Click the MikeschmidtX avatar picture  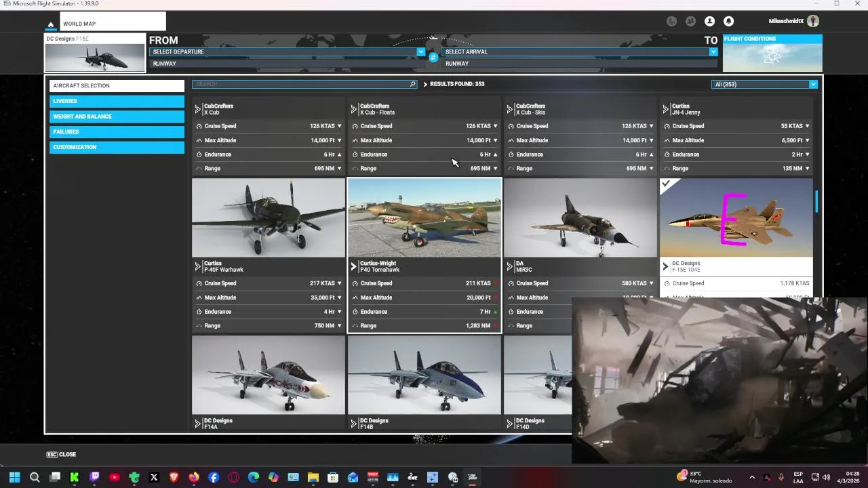click(x=813, y=21)
